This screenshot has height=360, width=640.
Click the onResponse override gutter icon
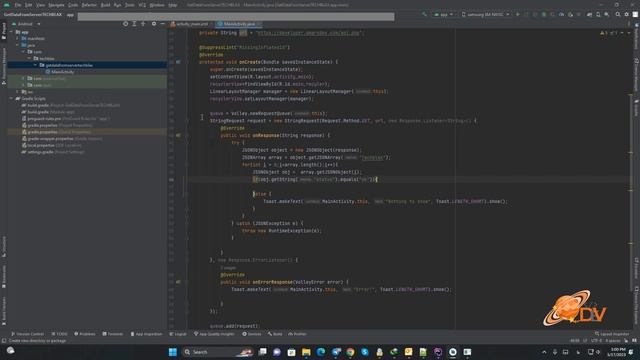pyautogui.click(x=178, y=135)
